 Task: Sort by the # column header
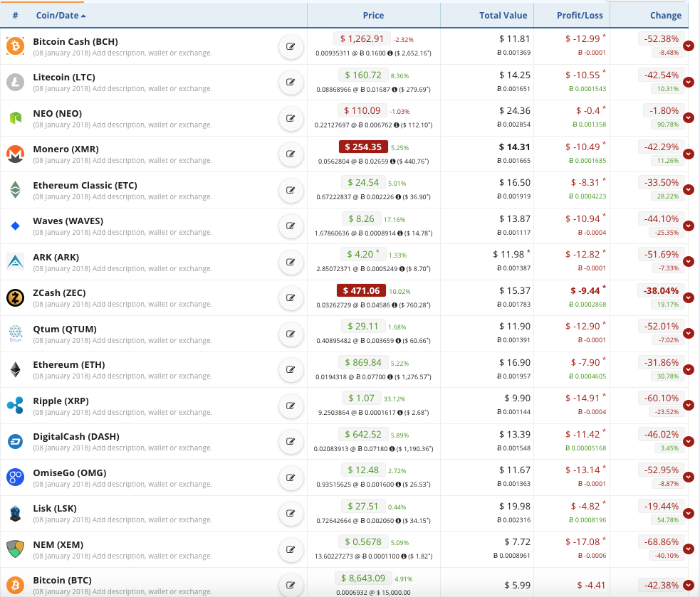[x=15, y=15]
